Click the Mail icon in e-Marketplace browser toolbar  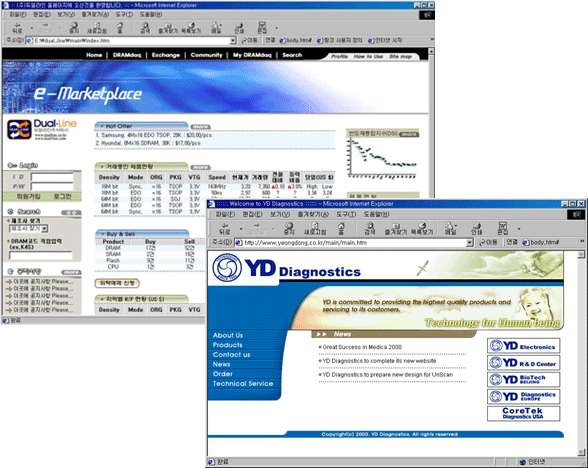tap(216, 27)
